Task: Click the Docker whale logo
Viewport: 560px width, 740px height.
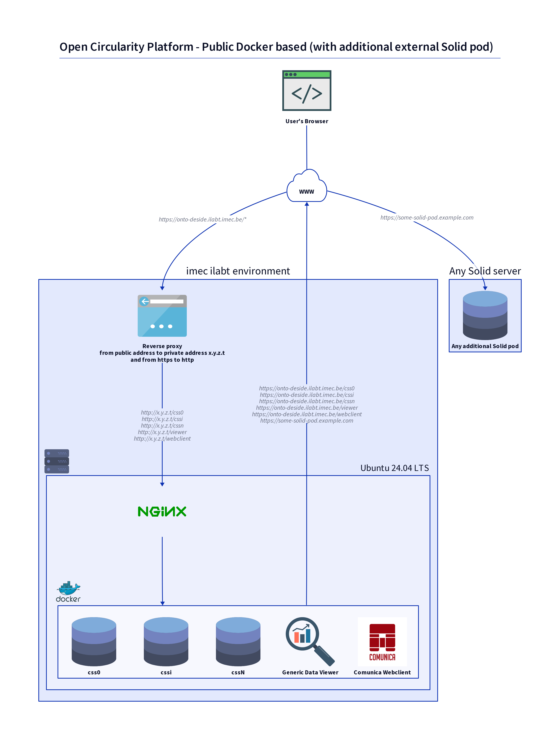Action: click(x=68, y=591)
